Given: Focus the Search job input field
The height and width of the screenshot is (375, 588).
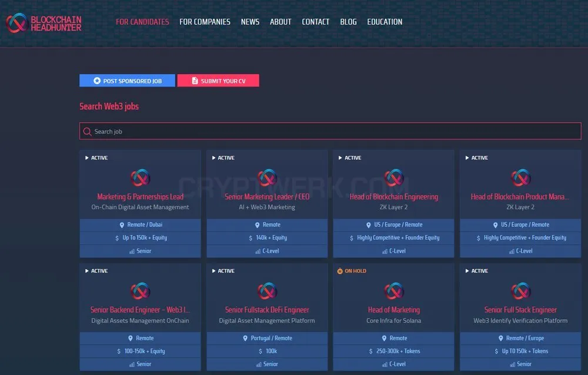Looking at the screenshot, I should (330, 131).
